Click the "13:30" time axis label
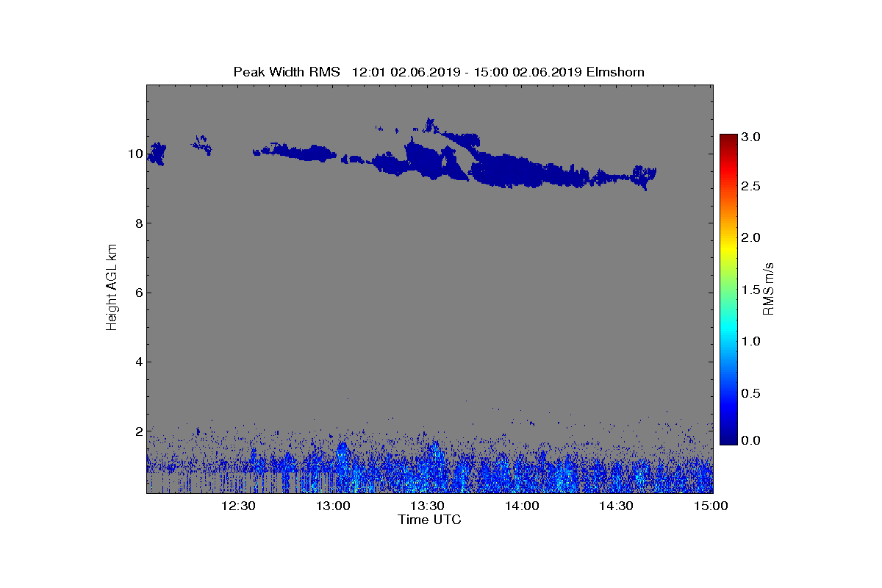Image resolution: width=882 pixels, height=588 pixels. click(426, 506)
